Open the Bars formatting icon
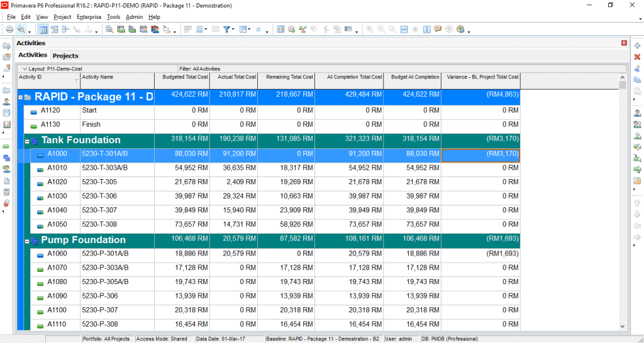 [x=188, y=29]
